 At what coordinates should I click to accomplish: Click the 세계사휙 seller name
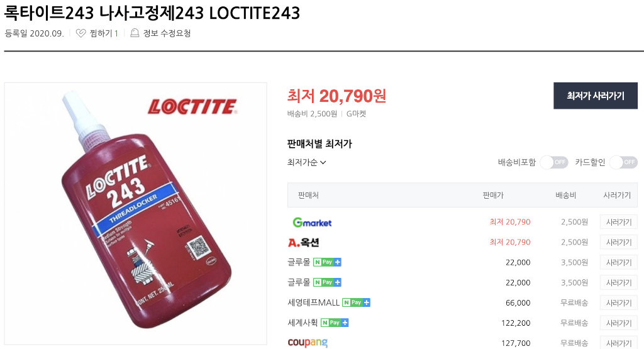click(x=303, y=323)
